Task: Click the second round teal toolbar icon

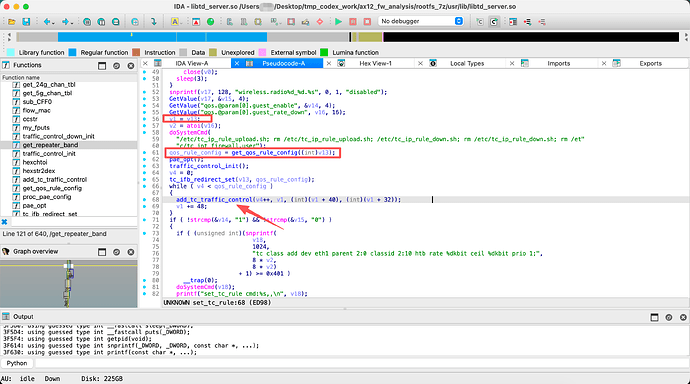Action: [101, 22]
